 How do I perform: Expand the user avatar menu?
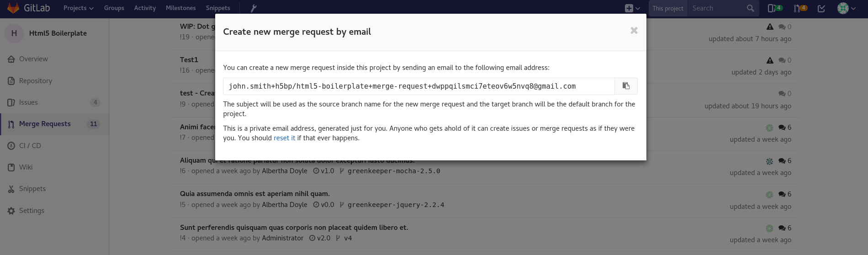[x=847, y=8]
